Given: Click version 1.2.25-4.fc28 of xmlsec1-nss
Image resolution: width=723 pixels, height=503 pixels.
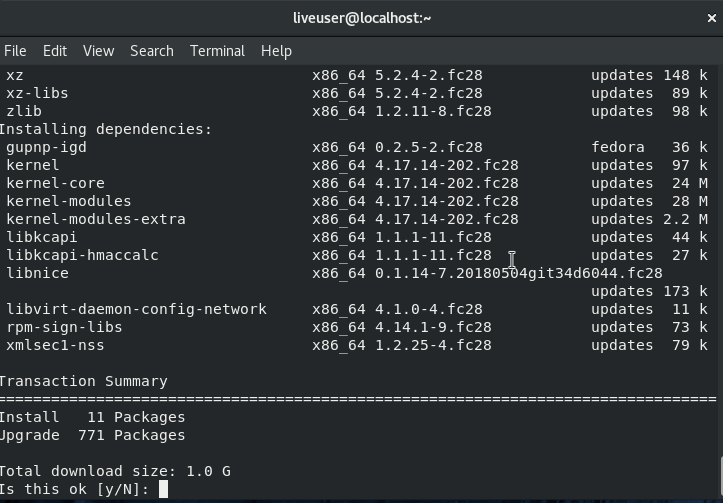Looking at the screenshot, I should (433, 345).
